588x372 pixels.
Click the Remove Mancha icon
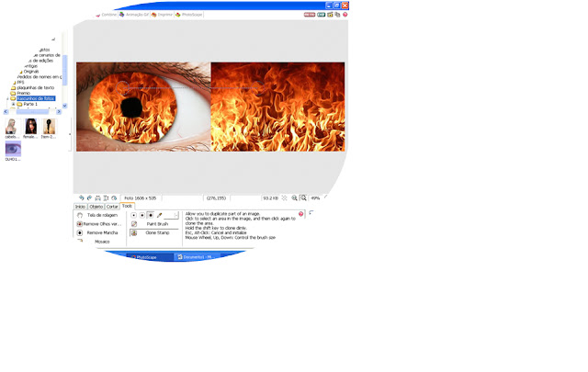[x=80, y=233]
